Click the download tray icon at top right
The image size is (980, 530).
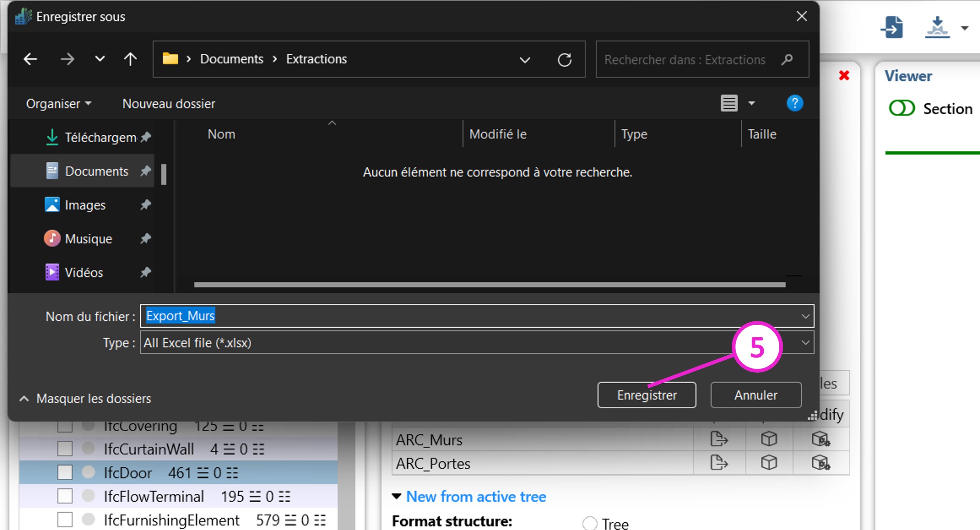(x=937, y=27)
